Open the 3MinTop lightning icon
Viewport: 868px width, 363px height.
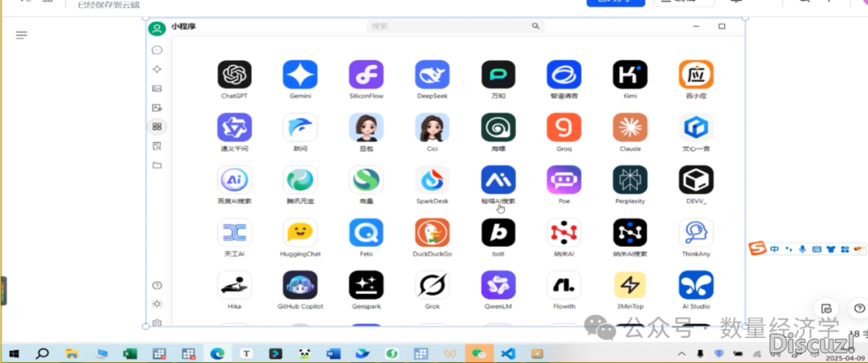point(630,285)
